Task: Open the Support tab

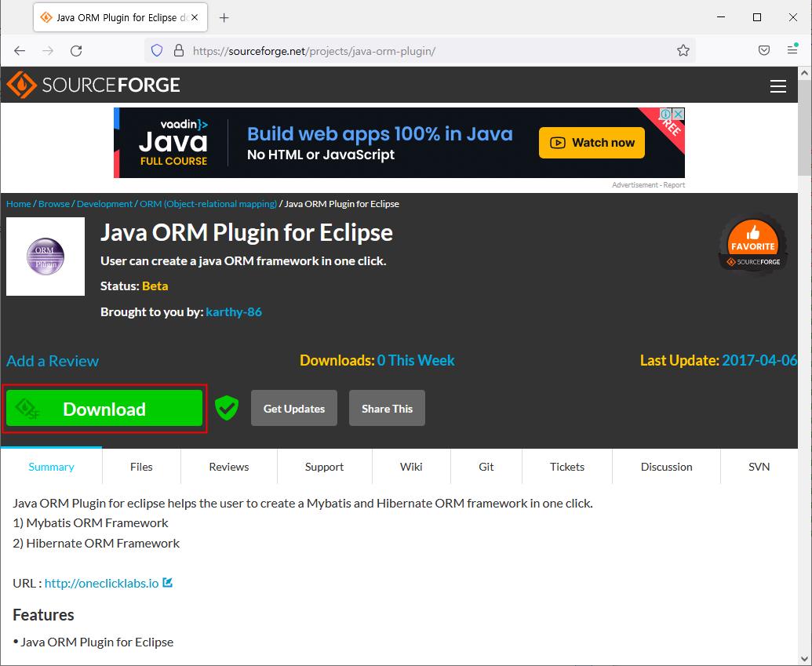Action: click(x=324, y=467)
